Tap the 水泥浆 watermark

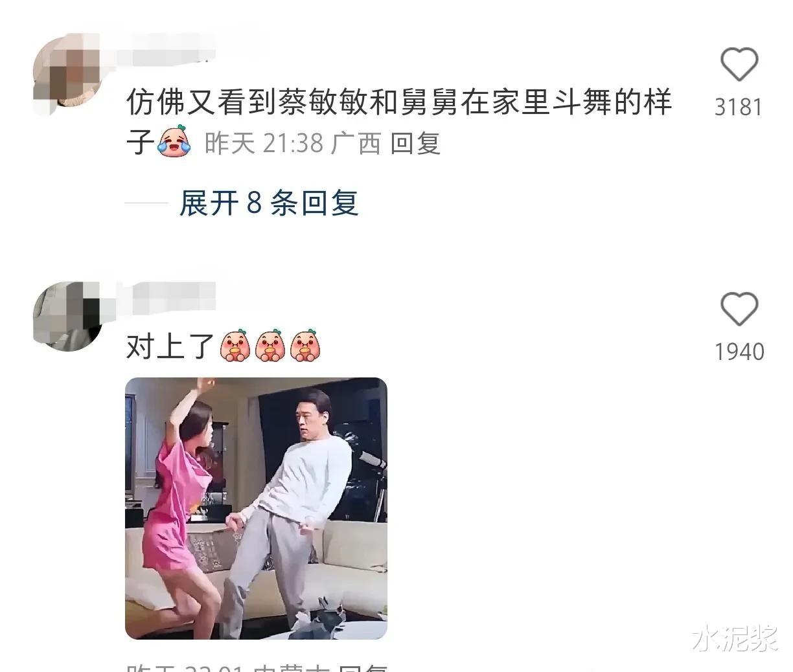click(735, 639)
